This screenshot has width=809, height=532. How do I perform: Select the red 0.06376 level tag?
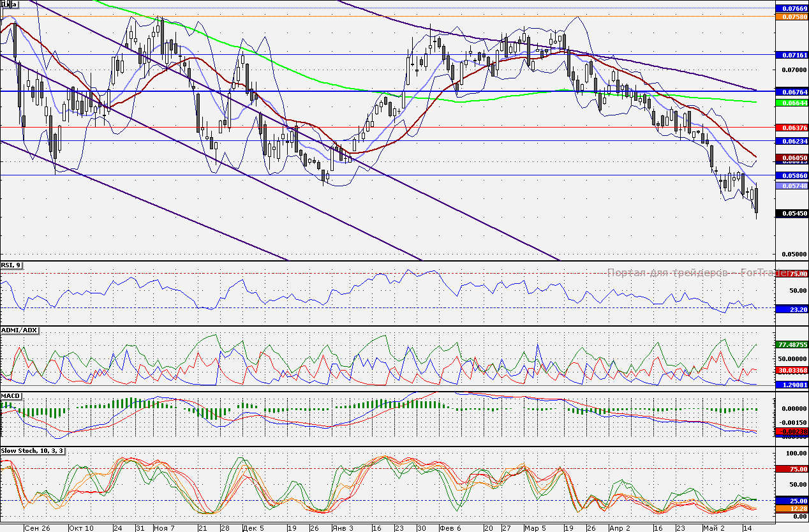click(792, 128)
